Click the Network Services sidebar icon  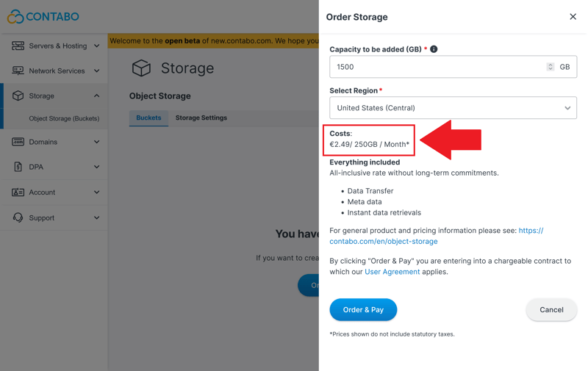click(x=18, y=71)
